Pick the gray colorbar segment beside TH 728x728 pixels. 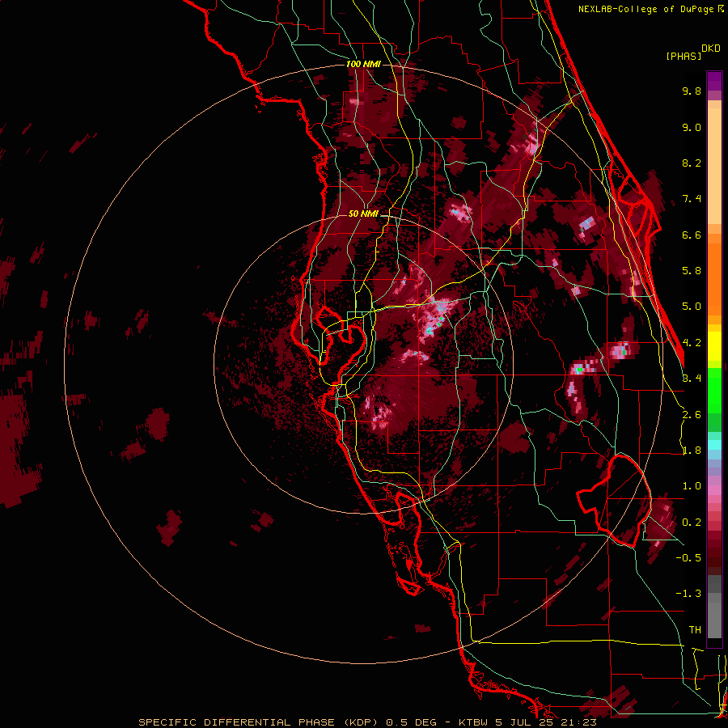(714, 620)
